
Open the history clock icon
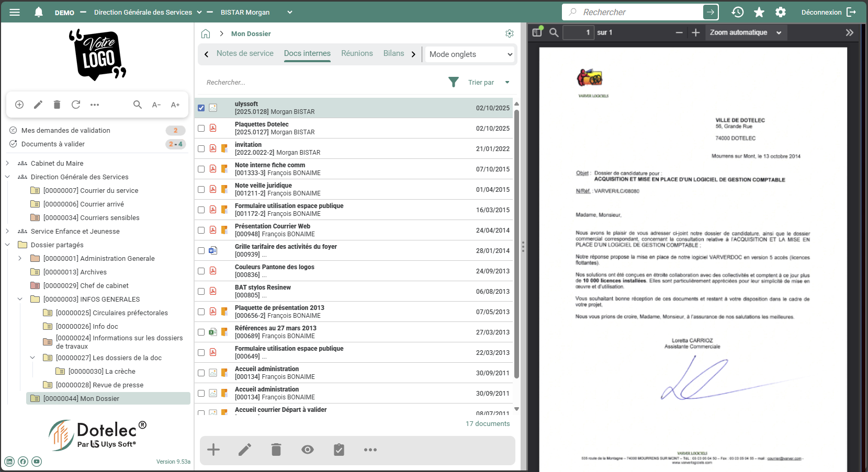tap(738, 12)
